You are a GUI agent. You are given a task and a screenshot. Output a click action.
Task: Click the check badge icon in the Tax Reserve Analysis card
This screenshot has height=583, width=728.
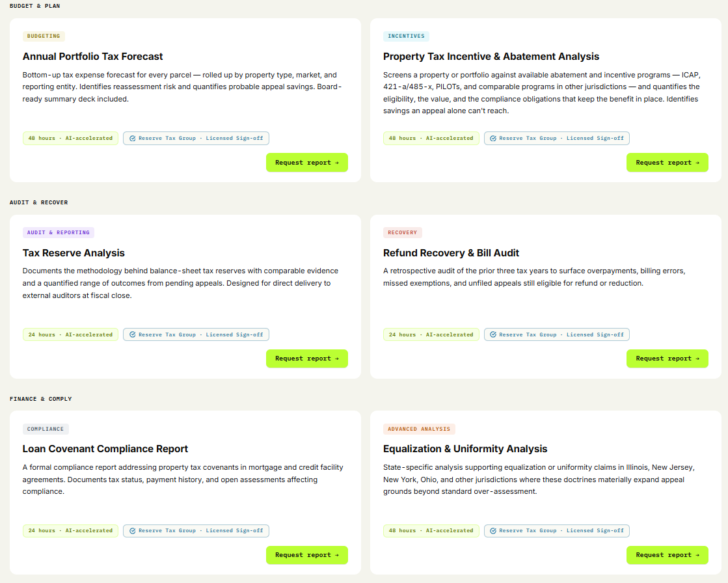click(132, 334)
